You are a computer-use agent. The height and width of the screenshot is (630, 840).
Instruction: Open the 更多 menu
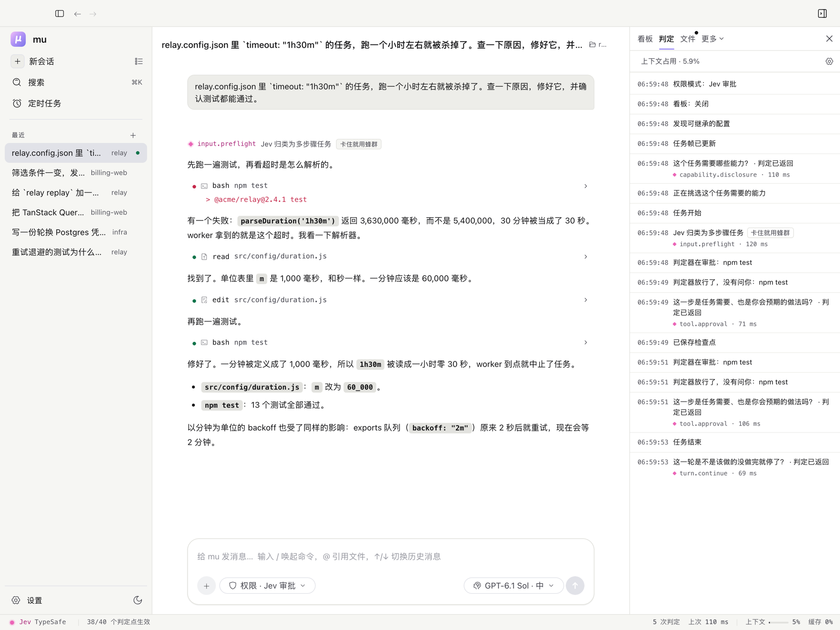tap(713, 39)
